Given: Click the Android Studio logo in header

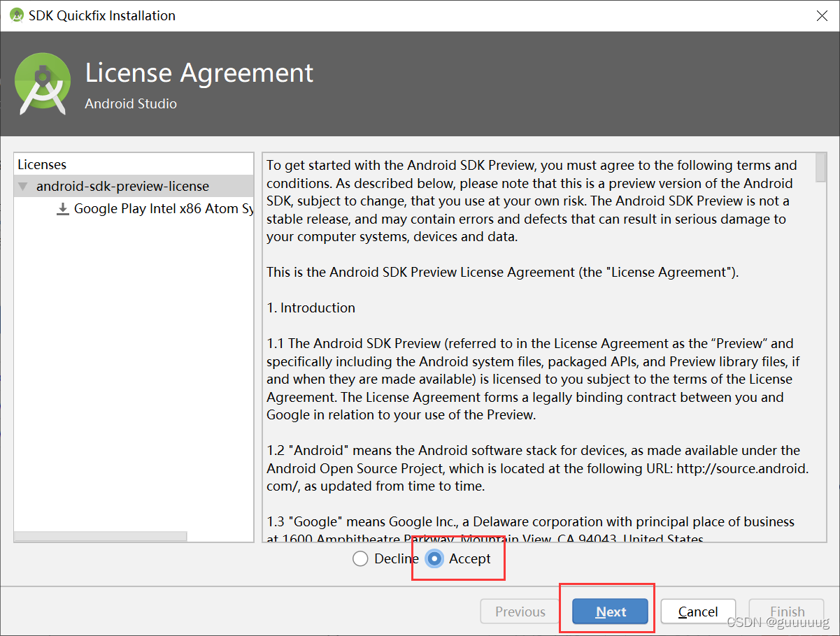Looking at the screenshot, I should click(43, 83).
